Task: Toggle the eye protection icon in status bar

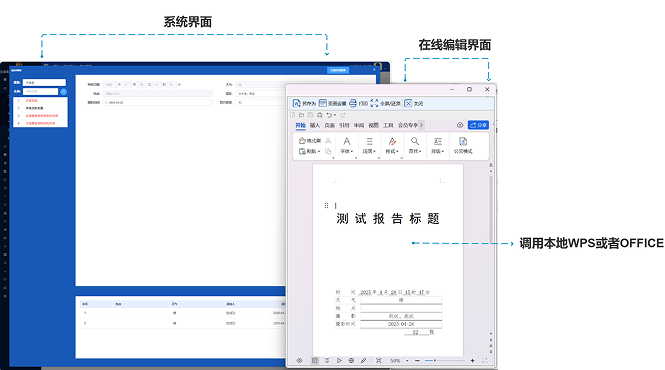Action: 299,360
